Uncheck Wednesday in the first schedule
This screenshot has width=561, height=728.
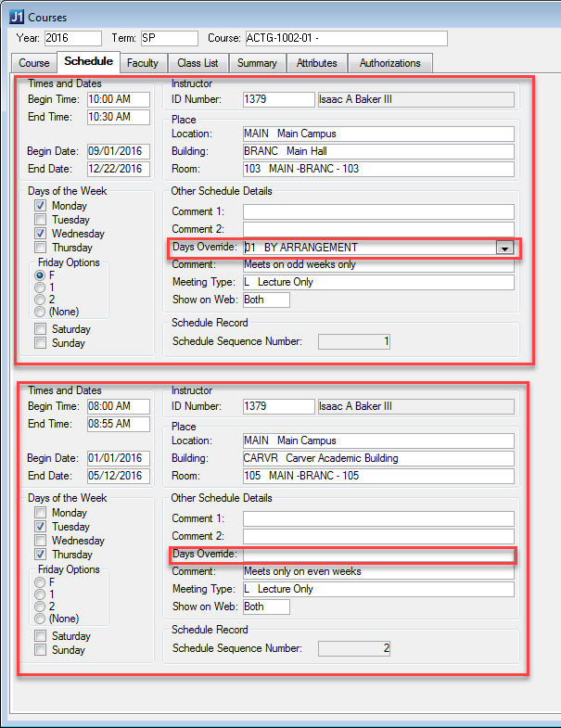41,233
